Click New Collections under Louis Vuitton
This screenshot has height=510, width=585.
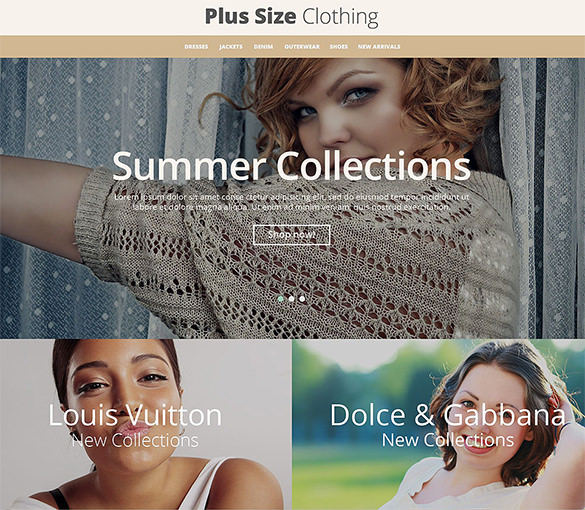(x=135, y=440)
